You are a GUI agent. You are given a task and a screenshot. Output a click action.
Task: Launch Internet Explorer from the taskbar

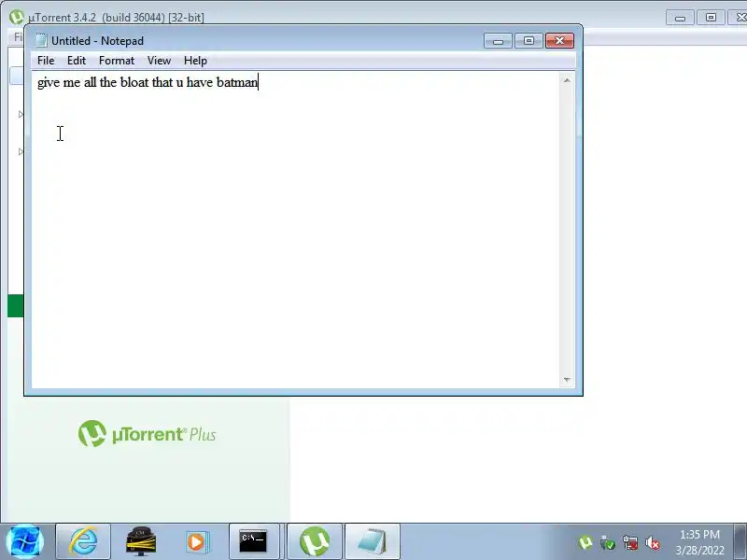click(83, 541)
